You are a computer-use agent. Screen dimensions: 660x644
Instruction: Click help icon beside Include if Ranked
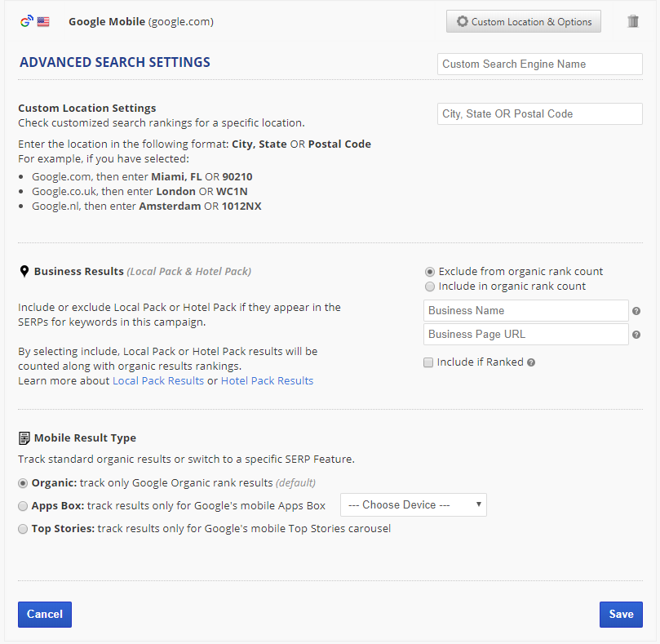[531, 362]
